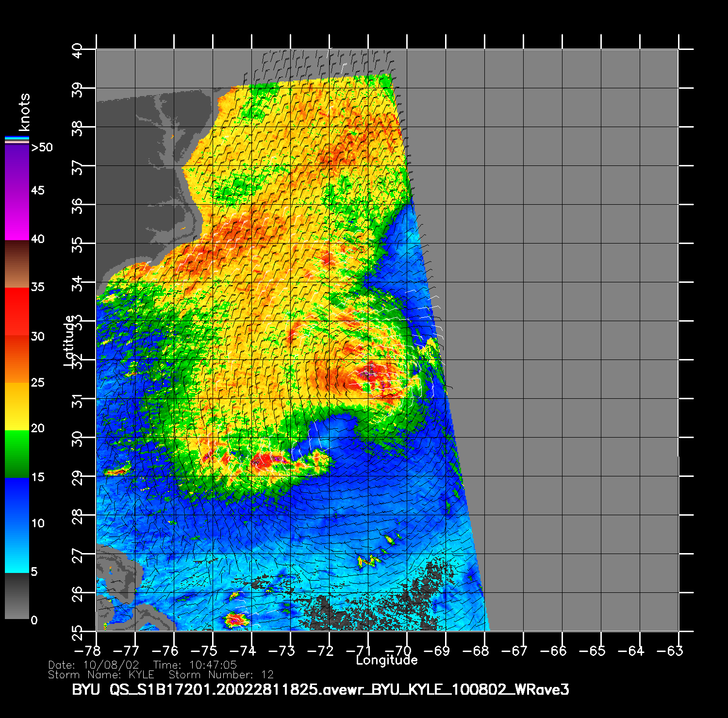The width and height of the screenshot is (728, 718).
Task: Click the green 15-20 knots color band
Action: [17, 454]
